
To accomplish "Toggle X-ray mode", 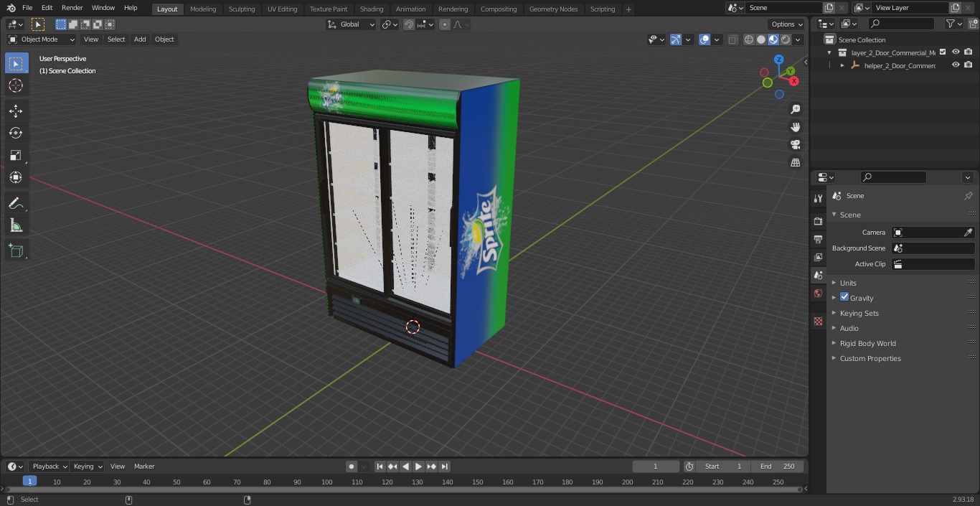I will 732,39.
